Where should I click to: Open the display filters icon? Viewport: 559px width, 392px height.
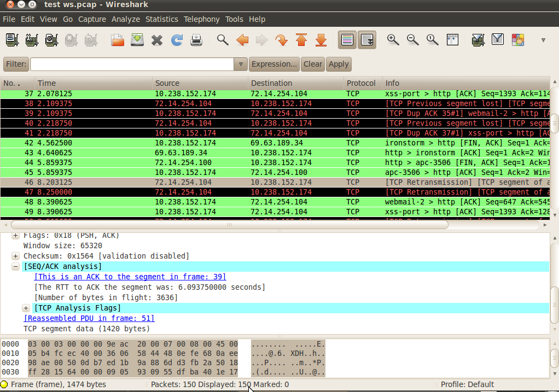click(498, 40)
